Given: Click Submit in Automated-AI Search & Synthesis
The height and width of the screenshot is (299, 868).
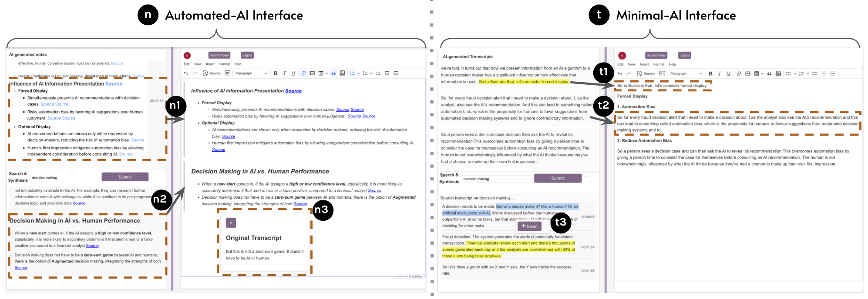Looking at the screenshot, I should point(125,177).
